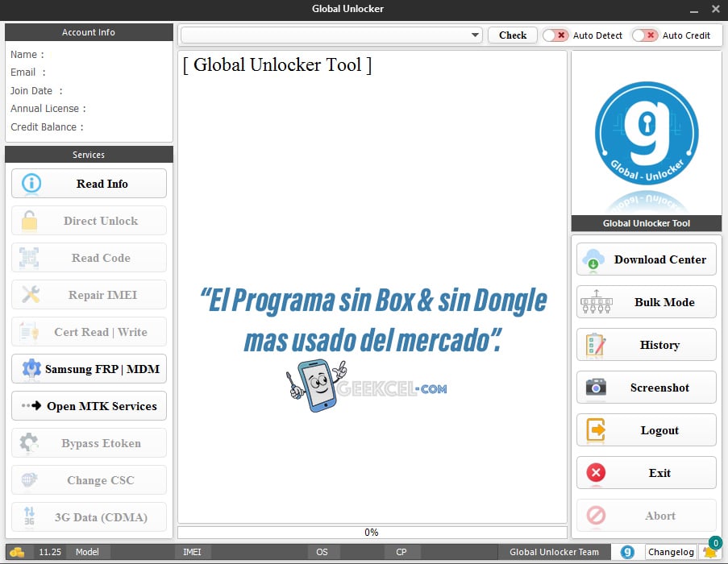
Task: Click the Logout label
Action: [x=659, y=430]
